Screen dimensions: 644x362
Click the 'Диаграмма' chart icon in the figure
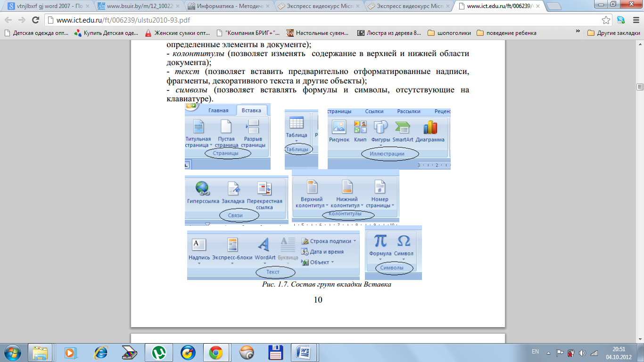(430, 127)
